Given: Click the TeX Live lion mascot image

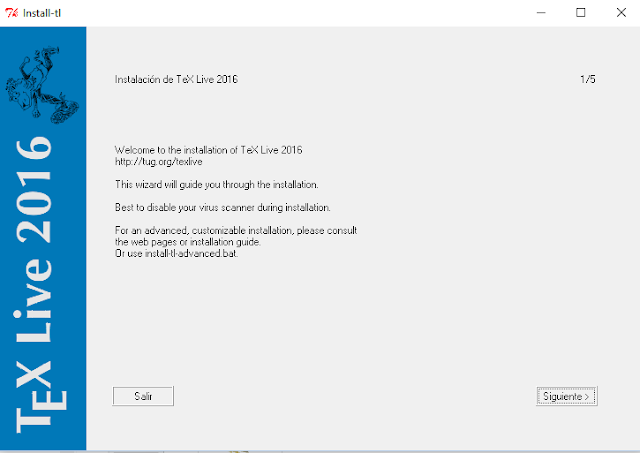Looking at the screenshot, I should 42,85.
